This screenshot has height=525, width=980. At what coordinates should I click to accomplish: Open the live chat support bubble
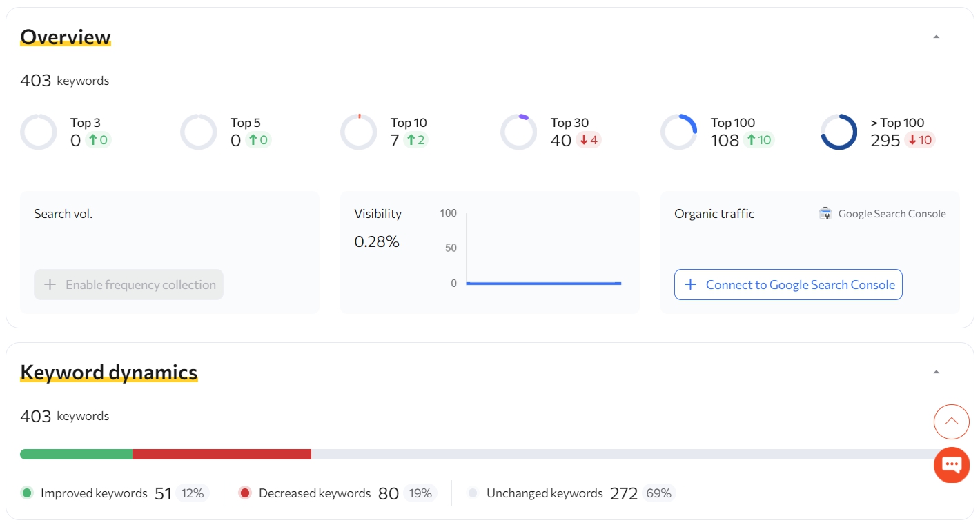[x=952, y=465]
